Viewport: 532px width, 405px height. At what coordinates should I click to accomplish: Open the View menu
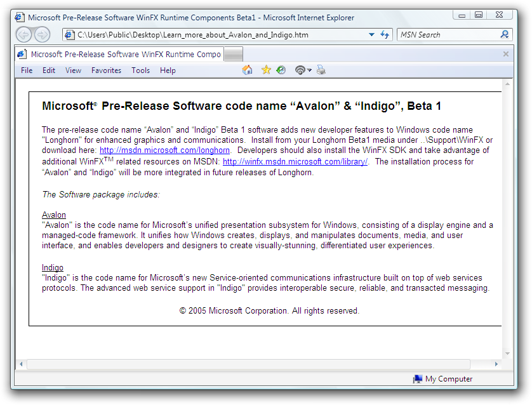coord(73,70)
